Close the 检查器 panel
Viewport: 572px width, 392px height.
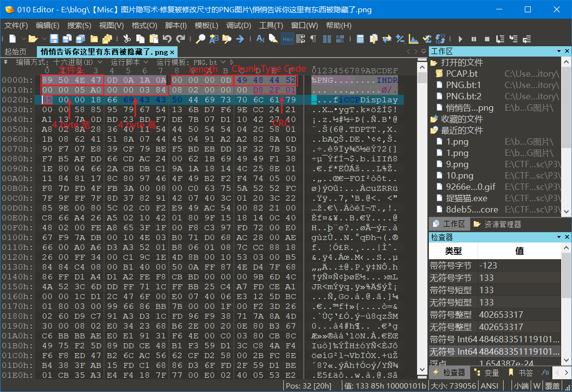[x=567, y=237]
